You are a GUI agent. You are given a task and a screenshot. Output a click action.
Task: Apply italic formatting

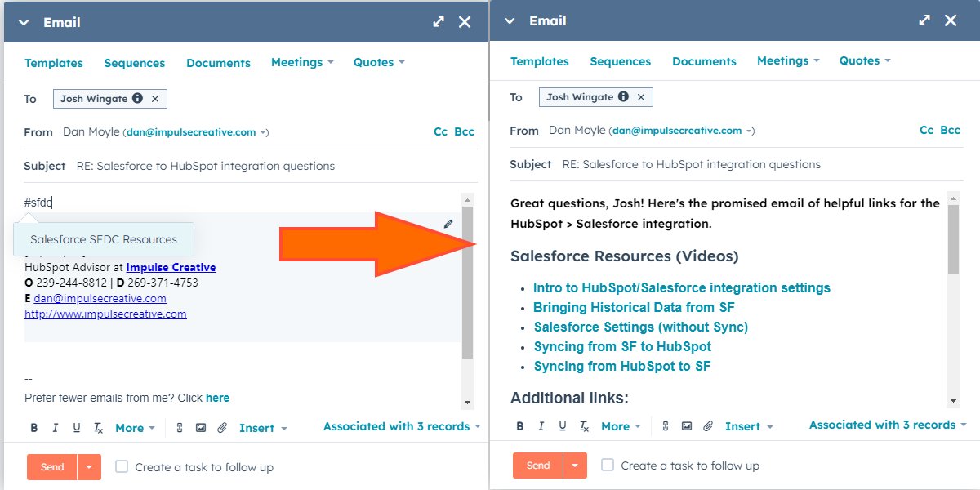point(56,427)
